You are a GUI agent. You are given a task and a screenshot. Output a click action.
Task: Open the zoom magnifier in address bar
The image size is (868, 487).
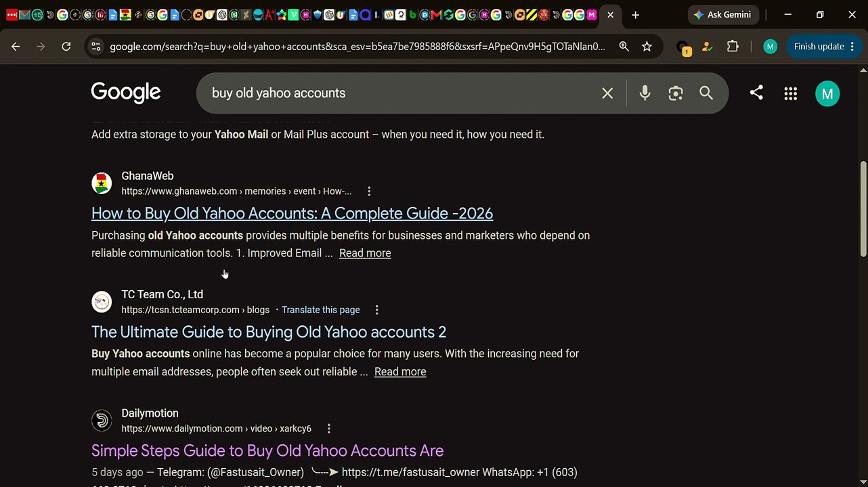[624, 47]
